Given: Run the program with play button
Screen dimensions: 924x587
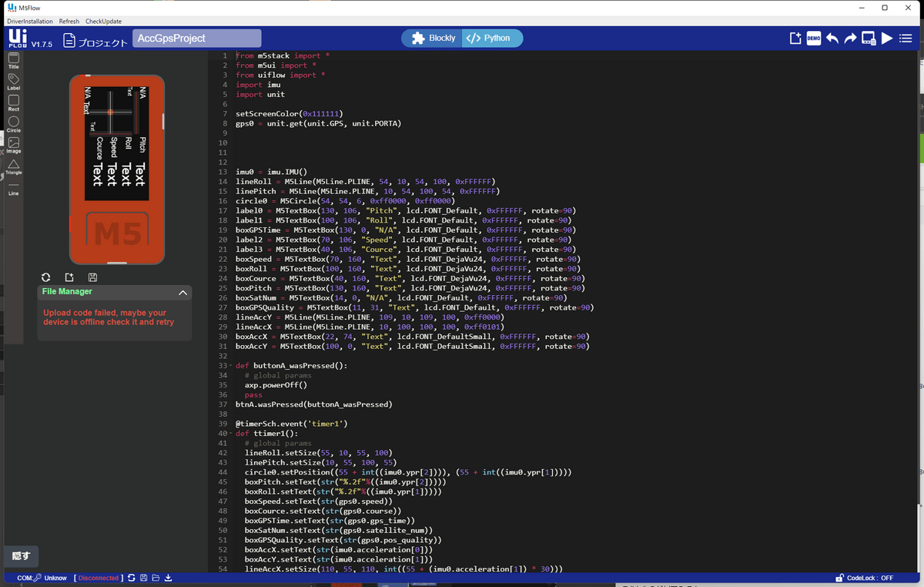Looking at the screenshot, I should coord(887,39).
